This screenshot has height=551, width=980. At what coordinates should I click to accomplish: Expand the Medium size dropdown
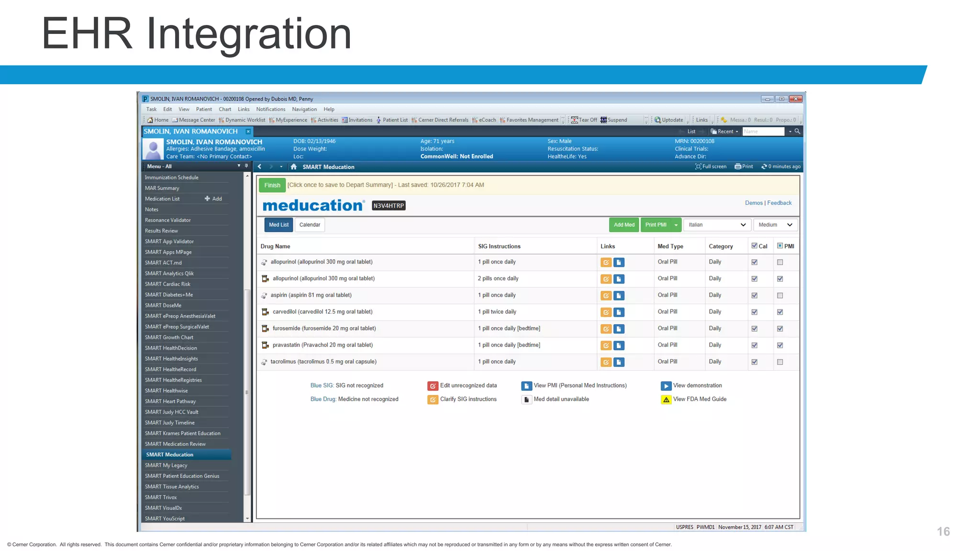coord(775,225)
